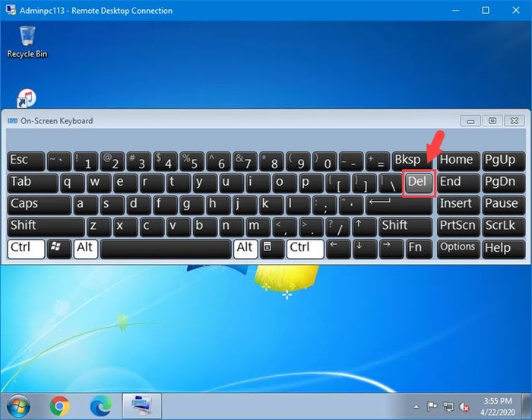
Task: Click the PgDn key
Action: [503, 183]
